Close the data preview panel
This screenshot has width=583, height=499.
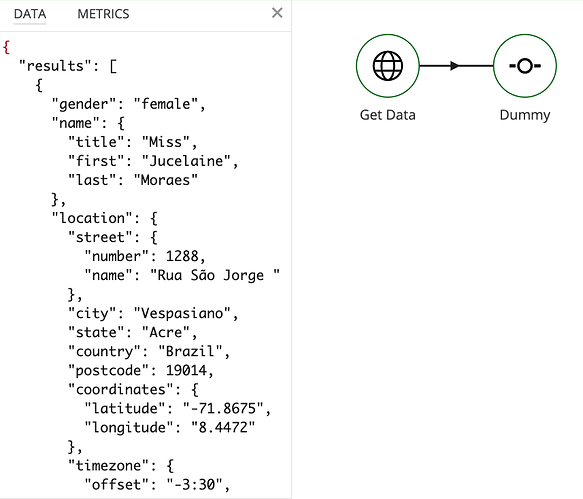pos(277,13)
